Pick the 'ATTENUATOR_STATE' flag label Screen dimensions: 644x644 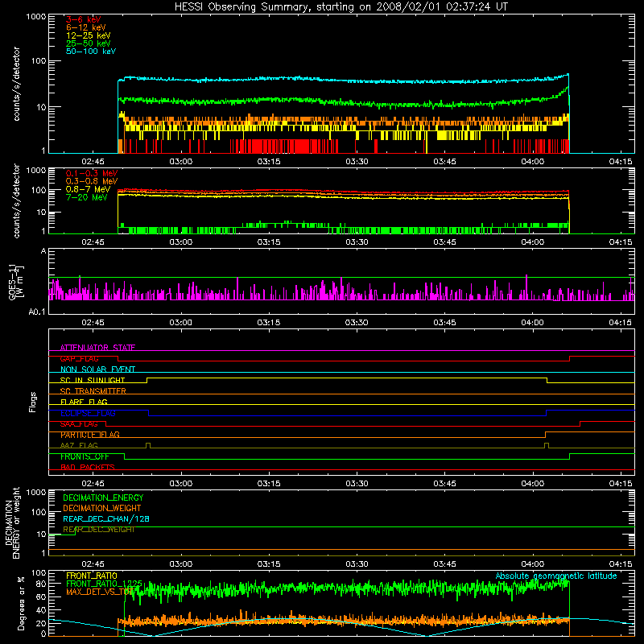click(97, 348)
